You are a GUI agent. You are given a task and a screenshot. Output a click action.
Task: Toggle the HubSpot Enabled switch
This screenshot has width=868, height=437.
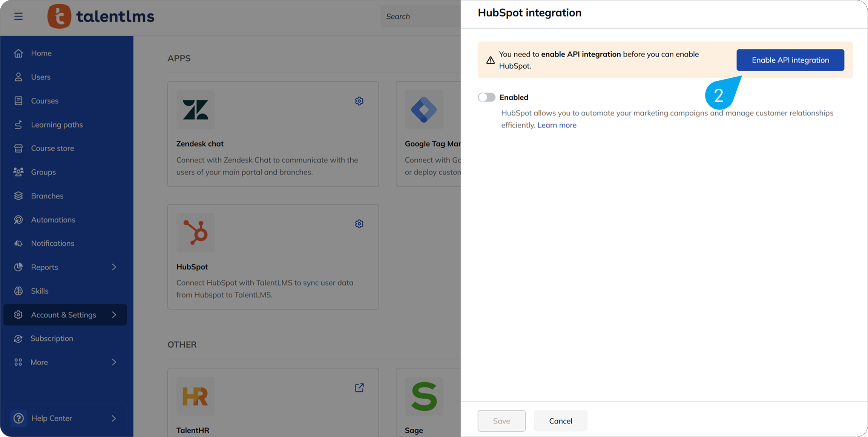(x=486, y=97)
